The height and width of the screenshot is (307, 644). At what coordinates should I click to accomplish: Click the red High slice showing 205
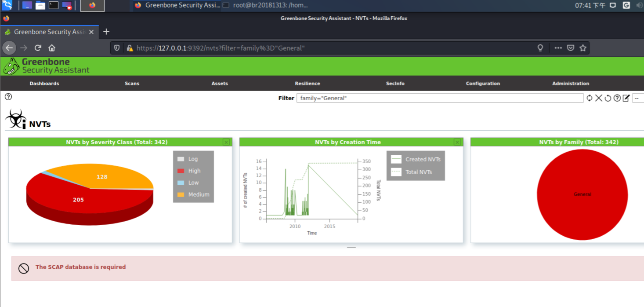point(79,200)
